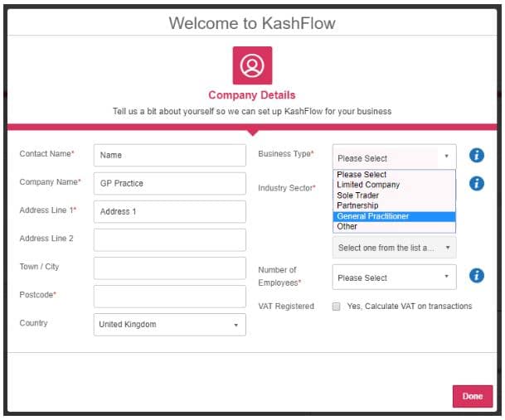Click the Business Type info icon
Image resolution: width=505 pixels, height=420 pixels.
pyautogui.click(x=476, y=155)
